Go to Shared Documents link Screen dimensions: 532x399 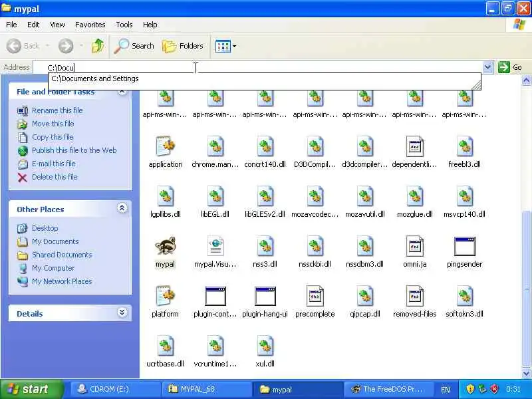click(x=62, y=255)
